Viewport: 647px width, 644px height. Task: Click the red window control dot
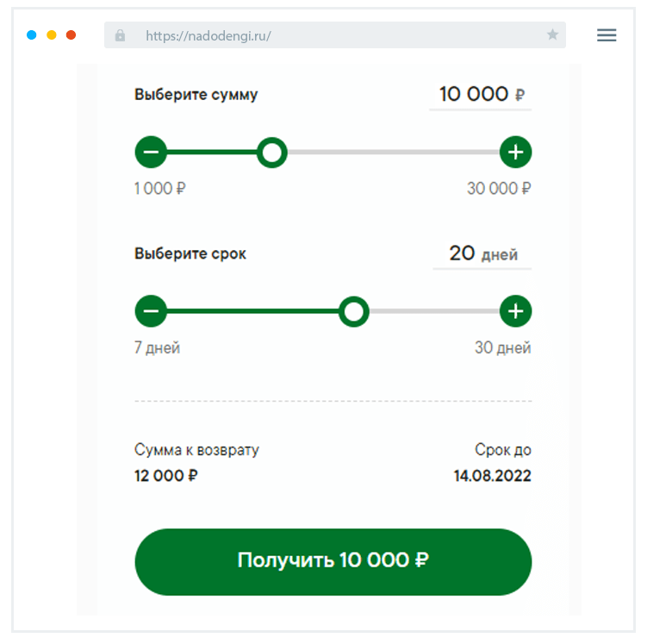pos(71,35)
